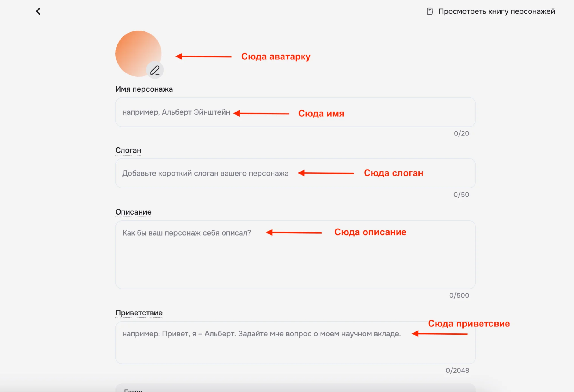Click the red "Сюда аватарку" annotation text
Image resolution: width=574 pixels, height=392 pixels.
276,57
